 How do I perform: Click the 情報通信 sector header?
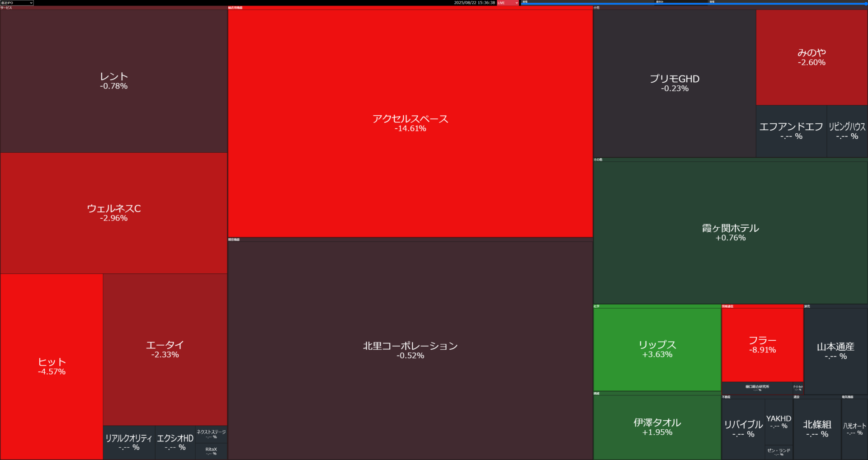[762, 306]
